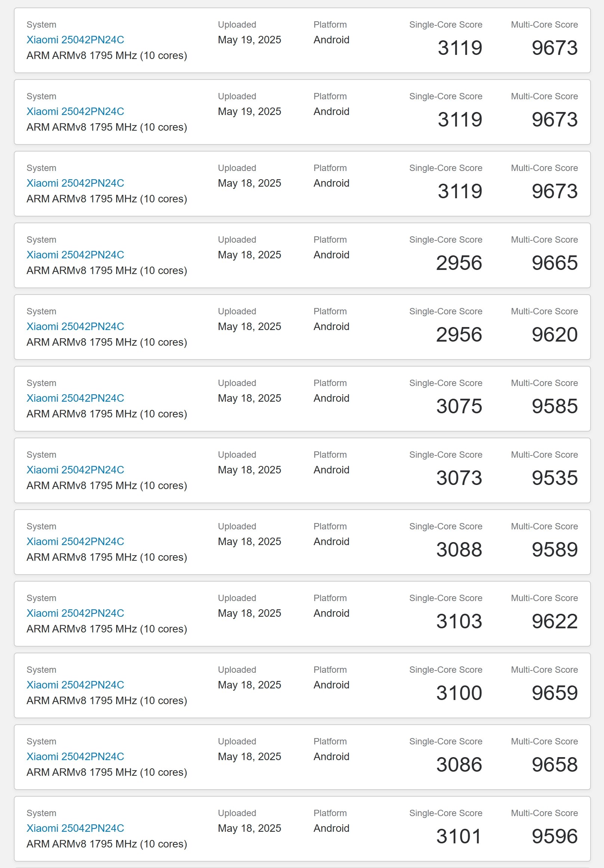The image size is (604, 868).
Task: Click the 9659 multi-core score value
Action: pos(554,693)
